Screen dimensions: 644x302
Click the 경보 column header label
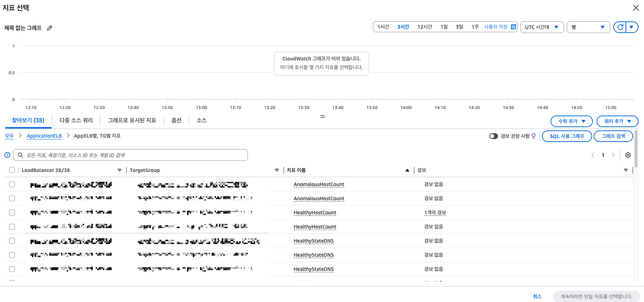(421, 170)
